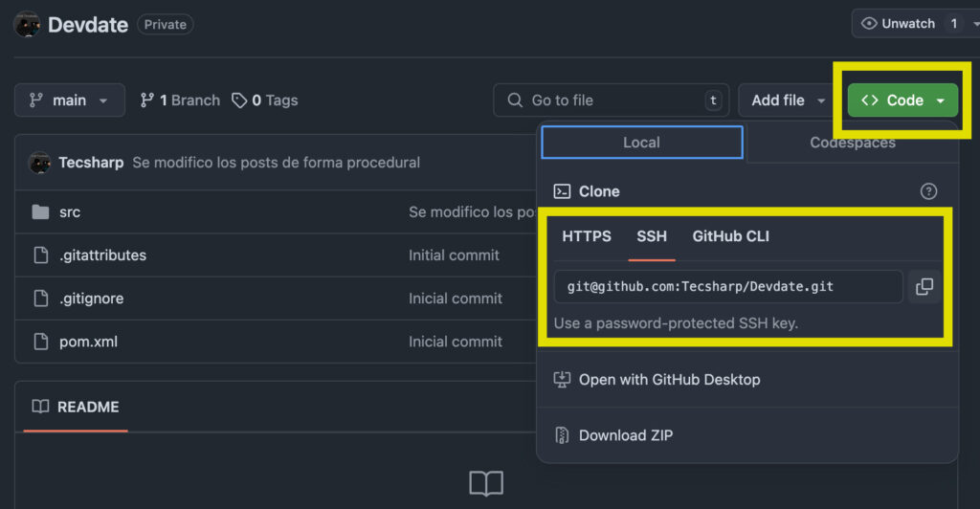Image resolution: width=980 pixels, height=509 pixels.
Task: Open the .gitattributes file
Action: 103,254
